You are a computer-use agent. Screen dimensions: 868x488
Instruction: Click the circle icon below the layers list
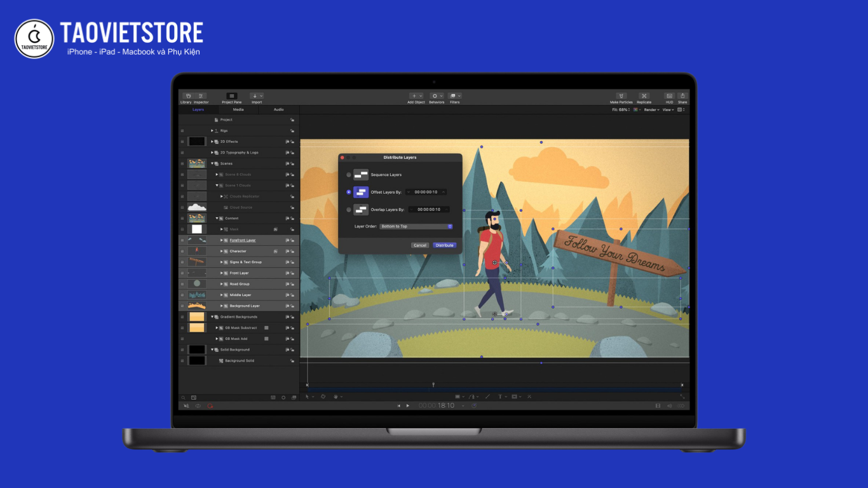(283, 397)
